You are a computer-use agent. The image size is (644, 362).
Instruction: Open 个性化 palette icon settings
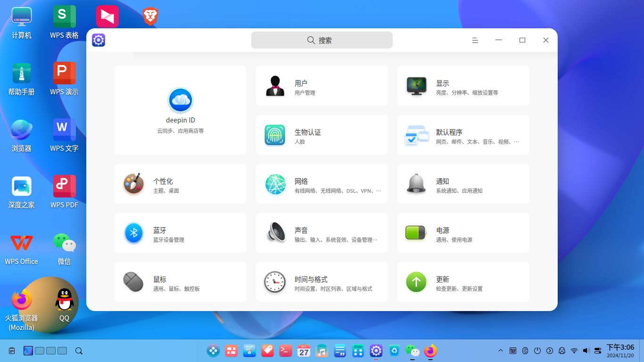click(180, 184)
